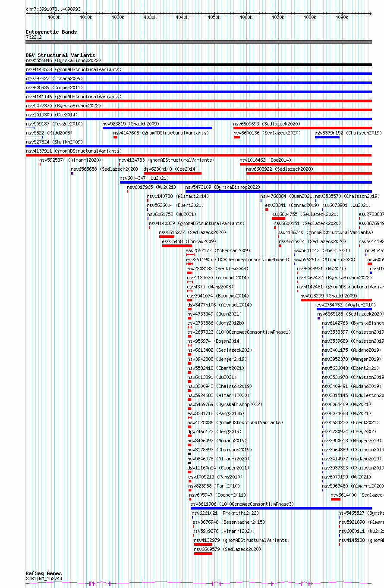
Task: Open nsv6565658 (Sedlazeck2020) variant
Action: pos(105,169)
